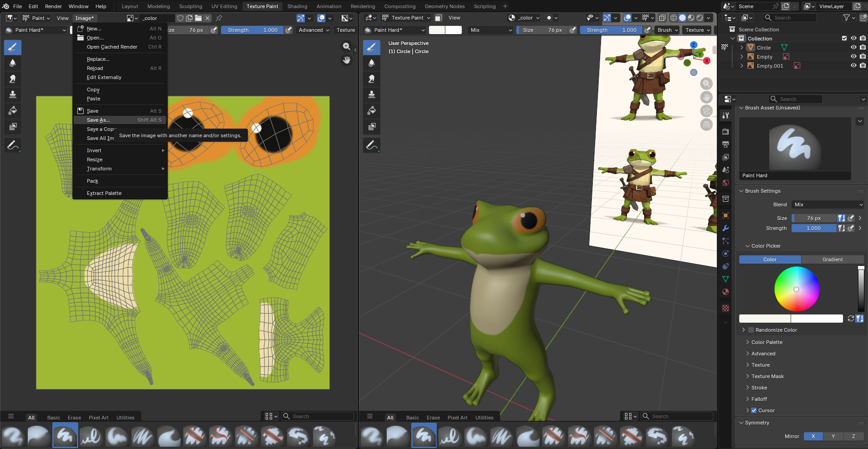Viewport: 868px width, 449px height.
Task: Switch to the Sculpting workspace tab
Action: (190, 6)
